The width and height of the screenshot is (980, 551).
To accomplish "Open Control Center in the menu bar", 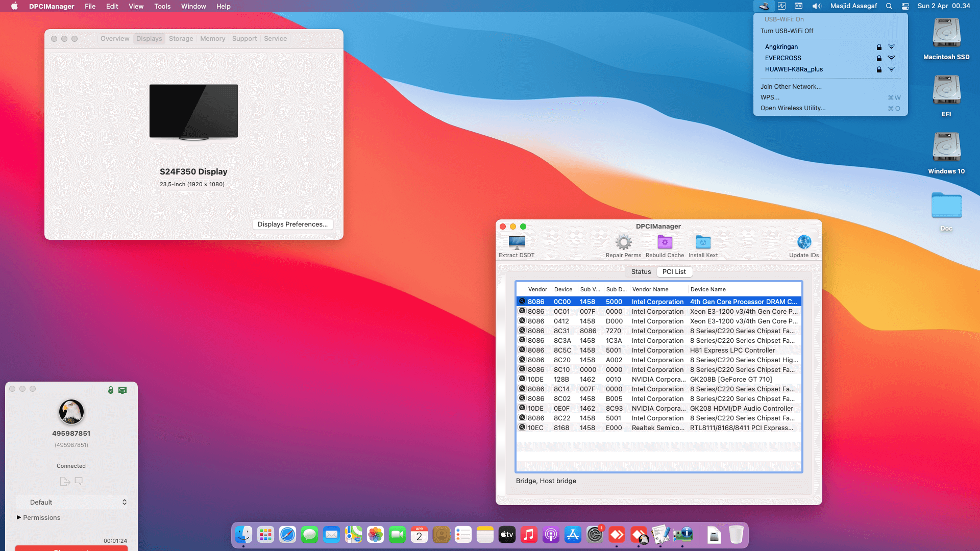I will [905, 6].
